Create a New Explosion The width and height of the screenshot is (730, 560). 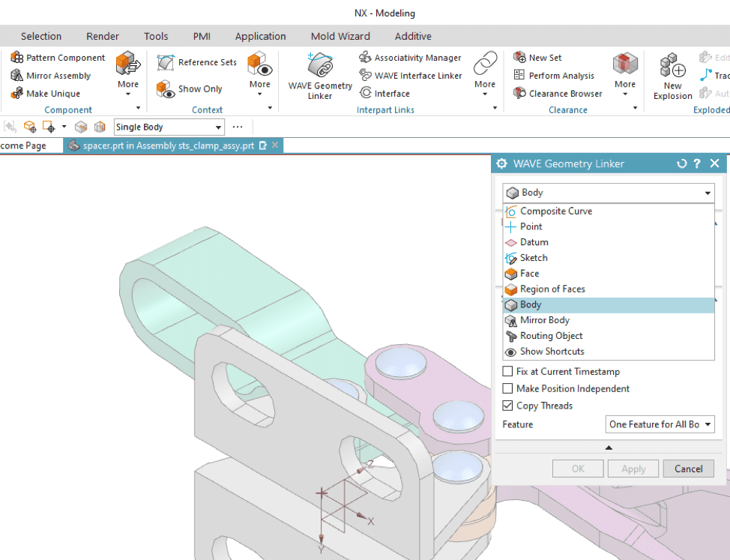pos(672,75)
